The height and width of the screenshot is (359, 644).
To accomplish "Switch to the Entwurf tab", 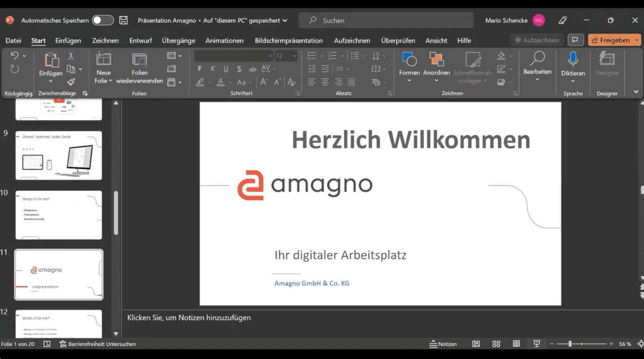I will (x=140, y=40).
